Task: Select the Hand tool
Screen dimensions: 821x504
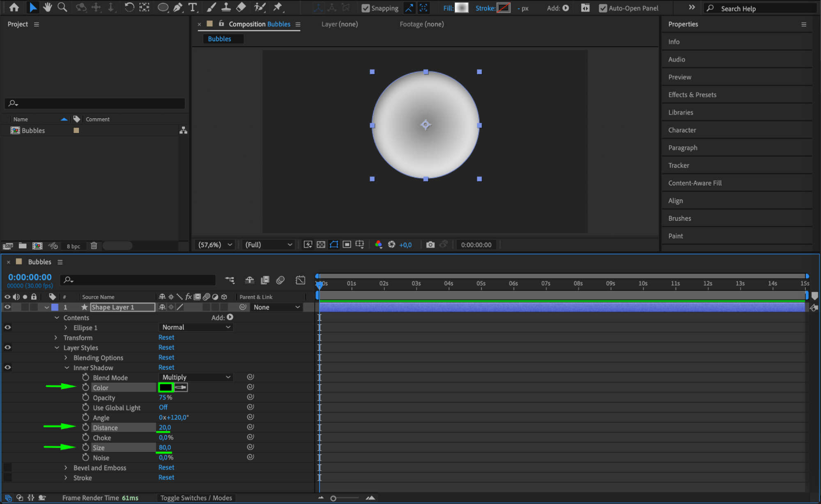Action: 47,7
